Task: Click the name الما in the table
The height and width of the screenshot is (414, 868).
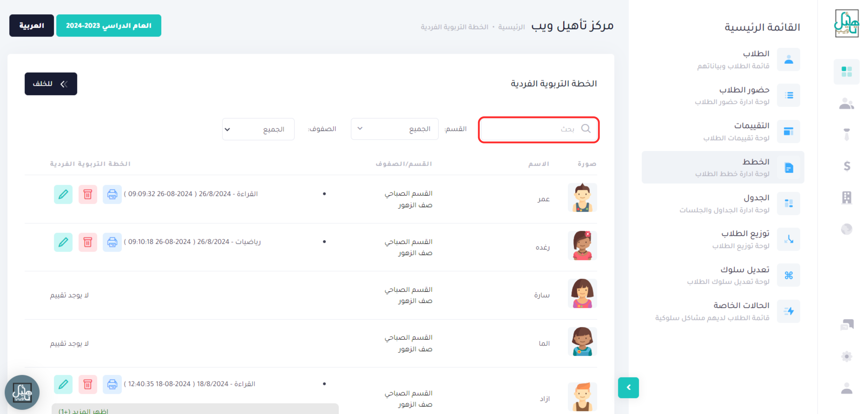Action: (x=544, y=343)
